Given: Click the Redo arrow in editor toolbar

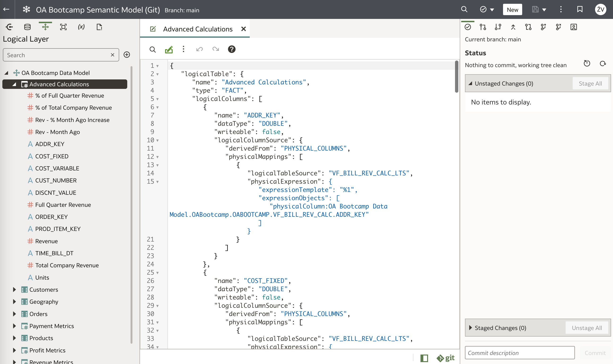Looking at the screenshot, I should 215,49.
